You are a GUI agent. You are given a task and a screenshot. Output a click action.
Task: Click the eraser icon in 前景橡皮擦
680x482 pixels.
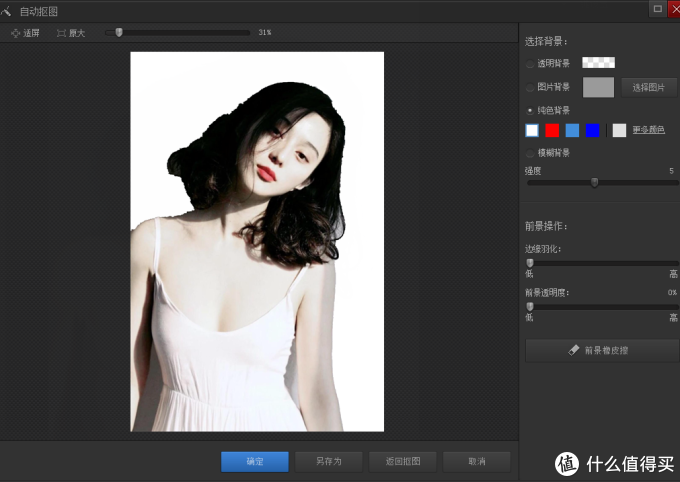(x=573, y=351)
